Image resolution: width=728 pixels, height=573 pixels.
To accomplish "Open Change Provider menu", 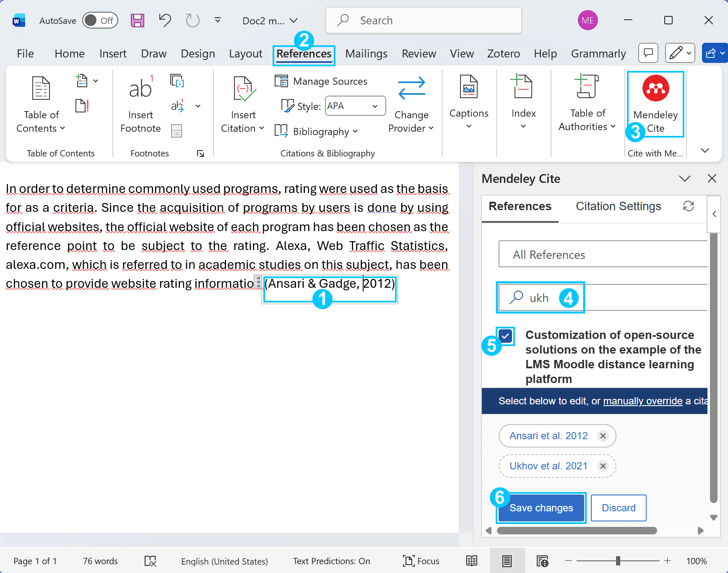I will click(x=411, y=104).
